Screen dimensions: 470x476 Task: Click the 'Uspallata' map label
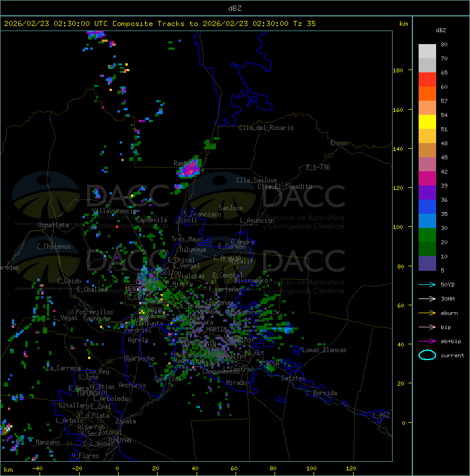point(53,225)
